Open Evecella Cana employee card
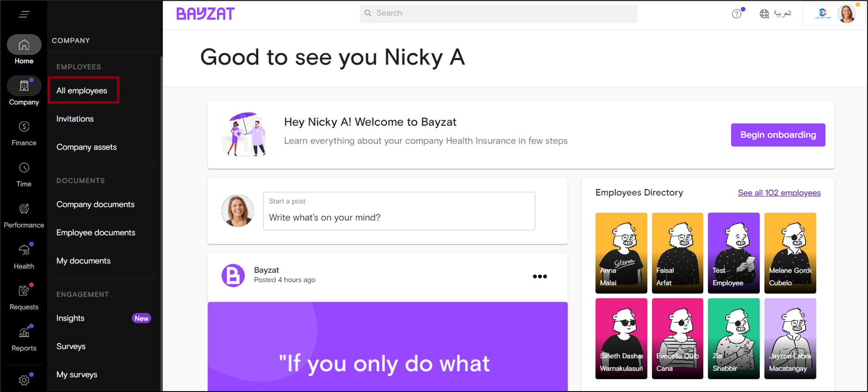The height and width of the screenshot is (392, 868). (677, 338)
